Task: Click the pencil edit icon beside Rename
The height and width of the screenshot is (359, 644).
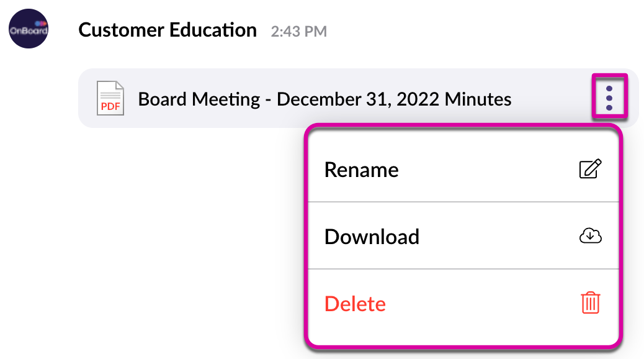Action: (x=589, y=170)
